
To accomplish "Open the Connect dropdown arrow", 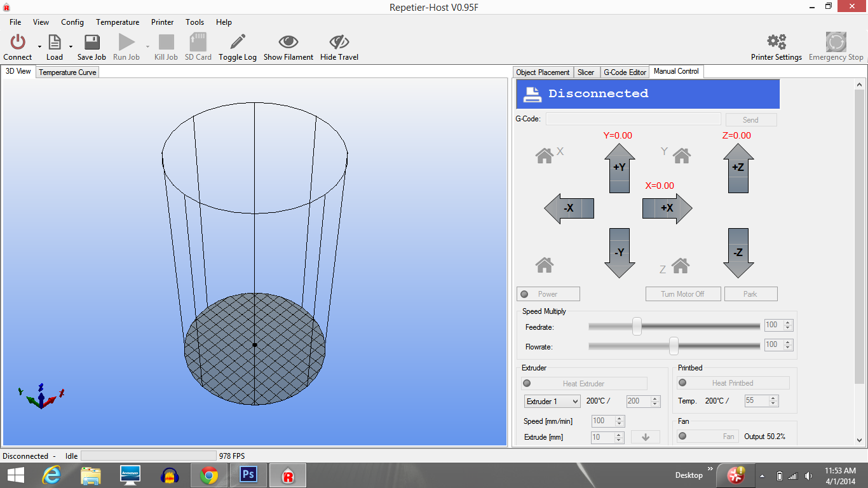I will point(39,46).
